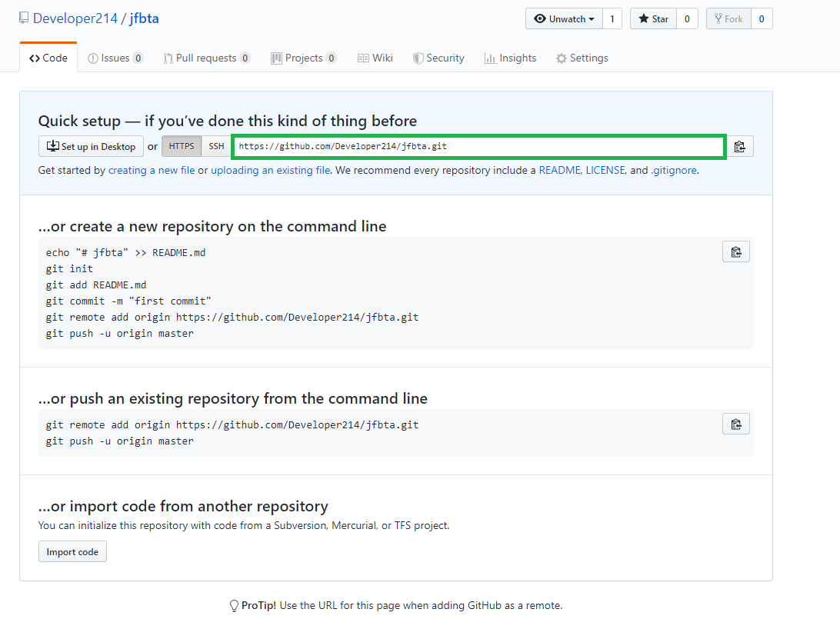Select the HTTPS clone protocol

click(x=182, y=146)
